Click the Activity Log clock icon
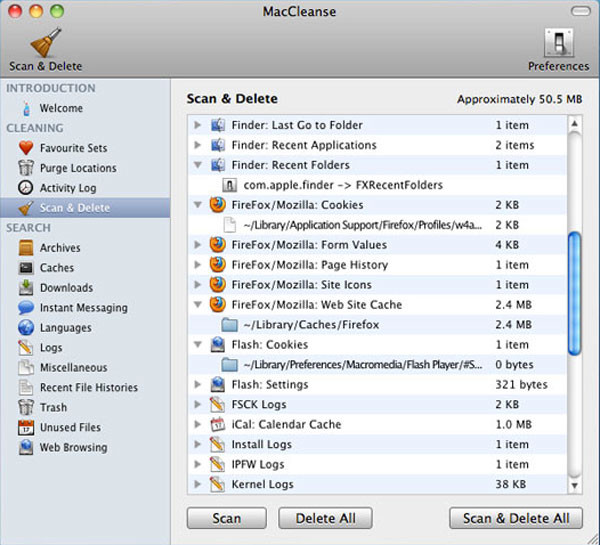The image size is (600, 545). pyautogui.click(x=26, y=188)
